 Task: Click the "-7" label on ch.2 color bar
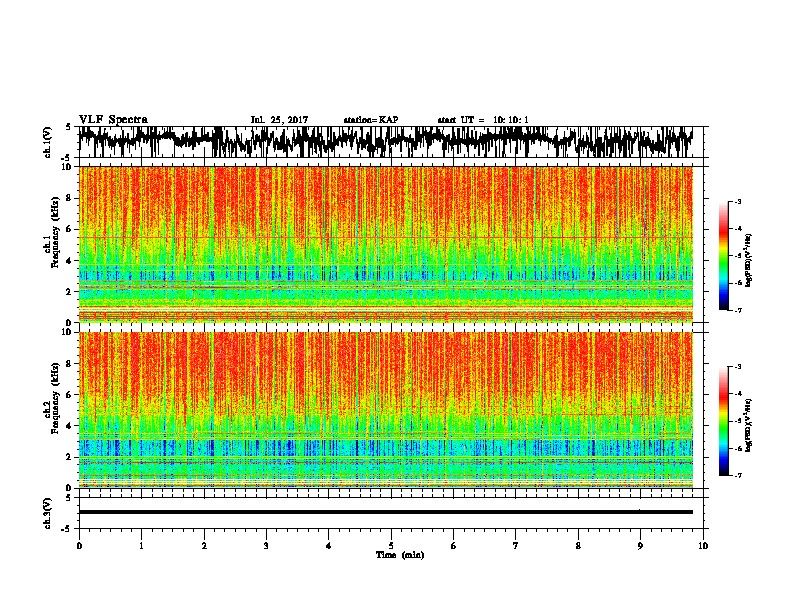coord(738,475)
